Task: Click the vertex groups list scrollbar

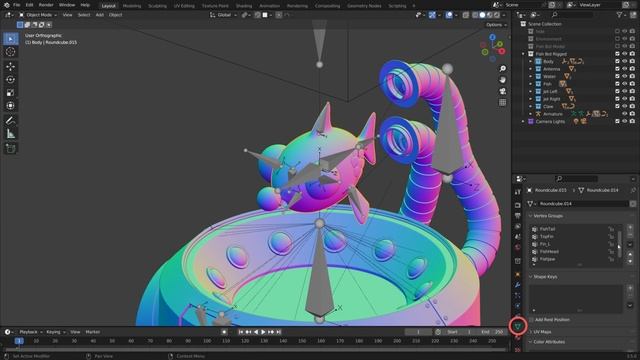Action: click(x=620, y=244)
